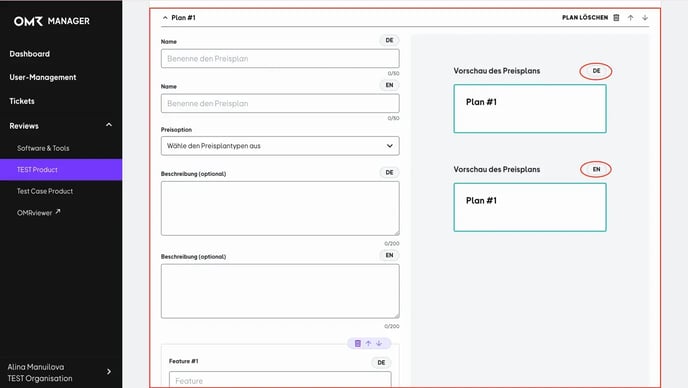Screen dimensions: 688x388
Task: Select TEST Product in sidebar
Action: (61, 169)
